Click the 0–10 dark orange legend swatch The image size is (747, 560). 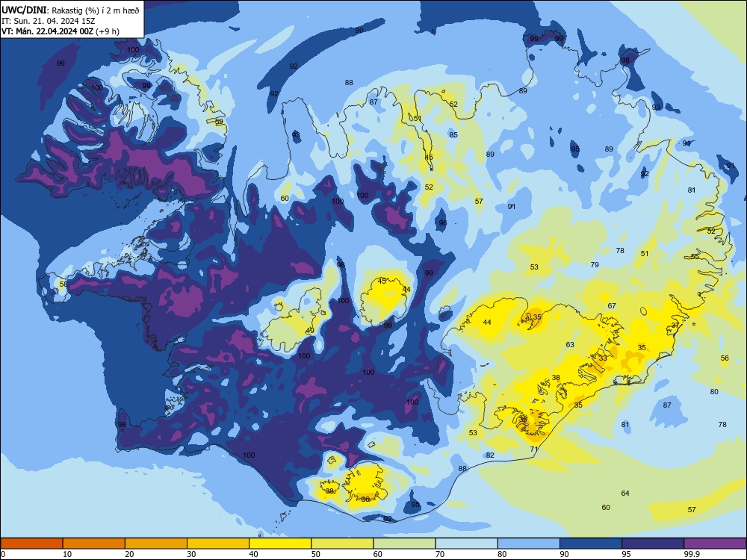point(31,544)
